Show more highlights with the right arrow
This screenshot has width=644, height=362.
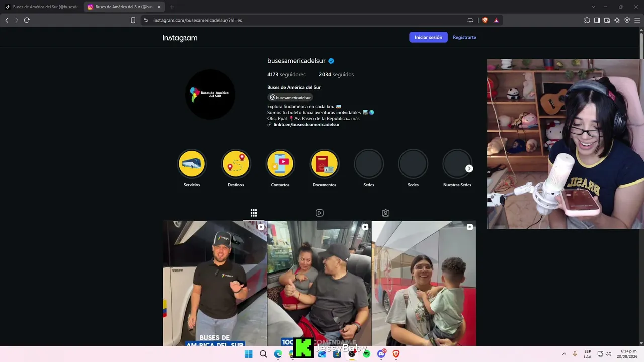[x=469, y=169]
